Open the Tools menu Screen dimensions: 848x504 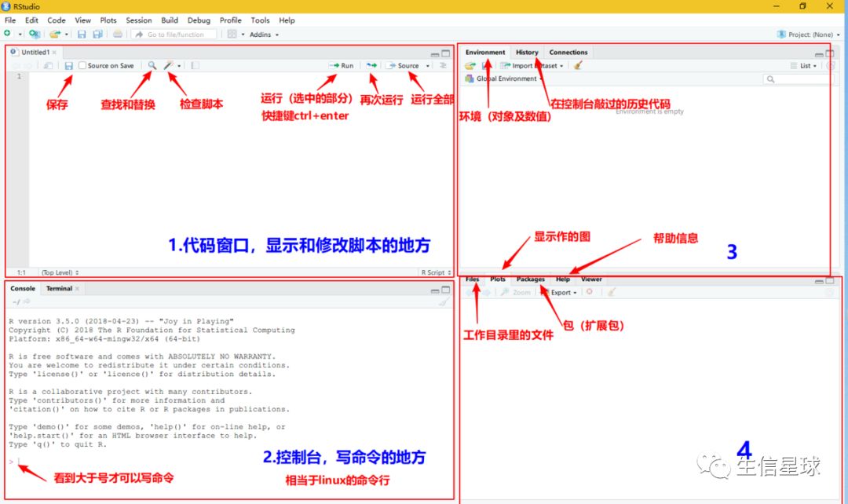tap(260, 20)
